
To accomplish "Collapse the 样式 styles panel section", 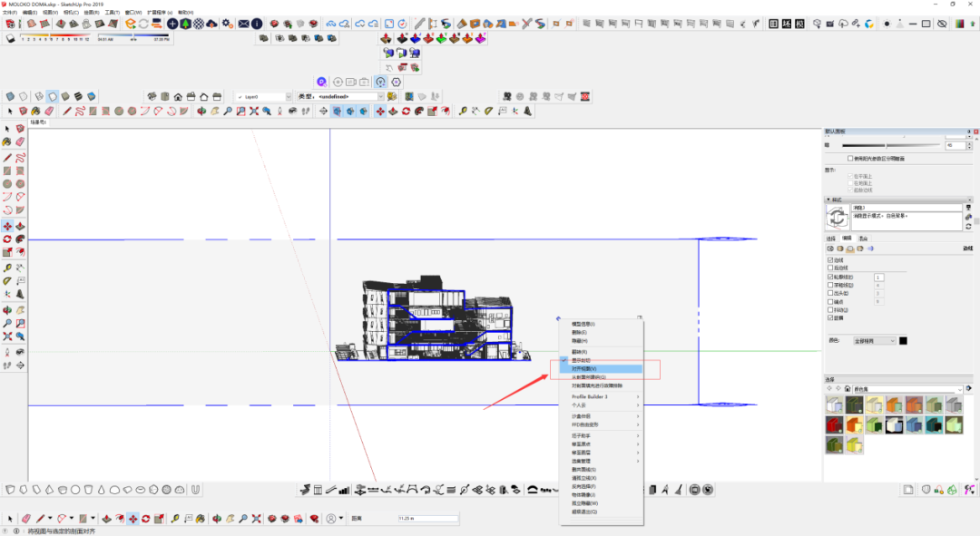I will (828, 200).
